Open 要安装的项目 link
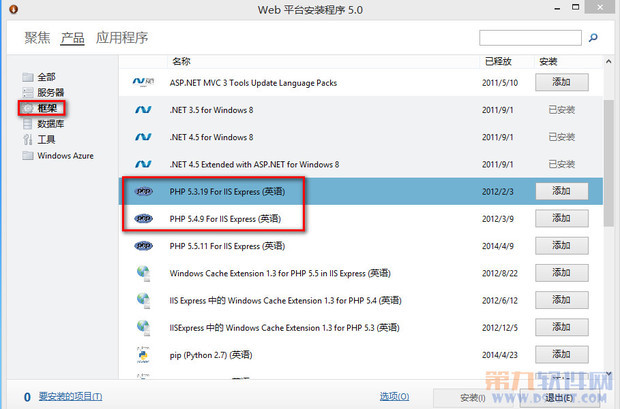Screen dimensions: 620x409 point(70,396)
